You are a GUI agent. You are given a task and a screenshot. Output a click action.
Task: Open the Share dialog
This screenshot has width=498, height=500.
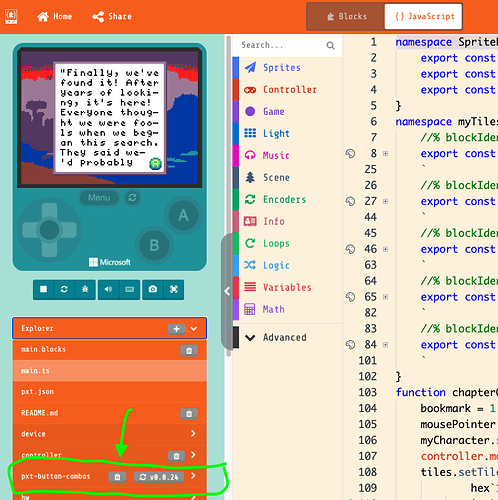[x=112, y=17]
